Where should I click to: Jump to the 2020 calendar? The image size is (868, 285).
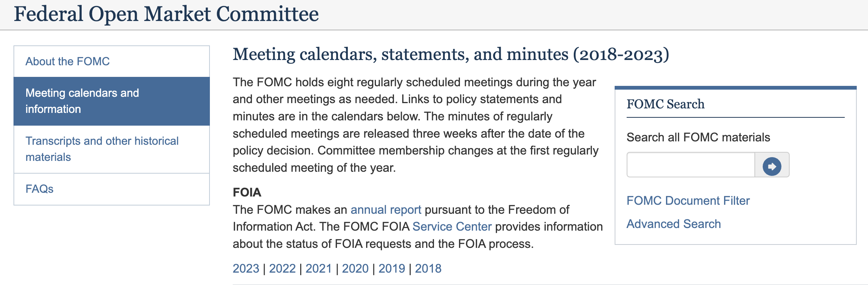355,268
